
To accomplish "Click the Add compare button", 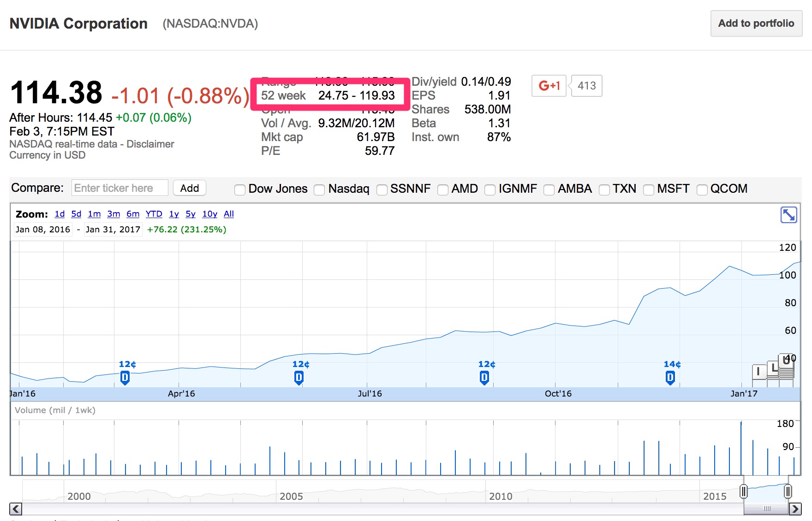I will tap(189, 188).
